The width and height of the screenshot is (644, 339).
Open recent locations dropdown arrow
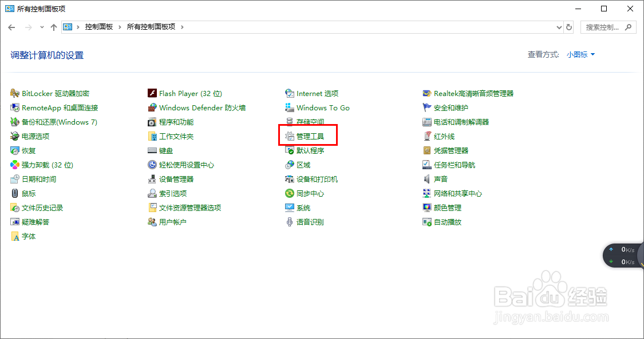[42, 27]
